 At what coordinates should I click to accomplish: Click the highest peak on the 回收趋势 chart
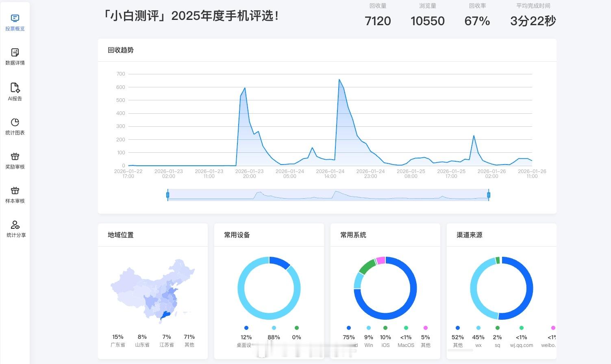click(x=340, y=80)
